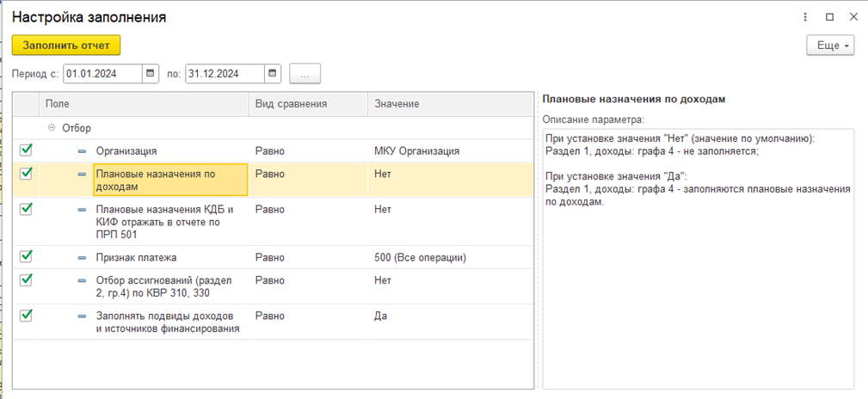Click Нет value in Плановые назначения КДБ row
868x399 pixels.
(451, 223)
